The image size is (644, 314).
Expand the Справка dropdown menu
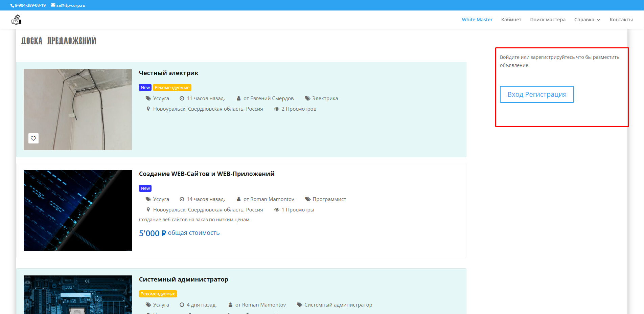click(x=587, y=20)
